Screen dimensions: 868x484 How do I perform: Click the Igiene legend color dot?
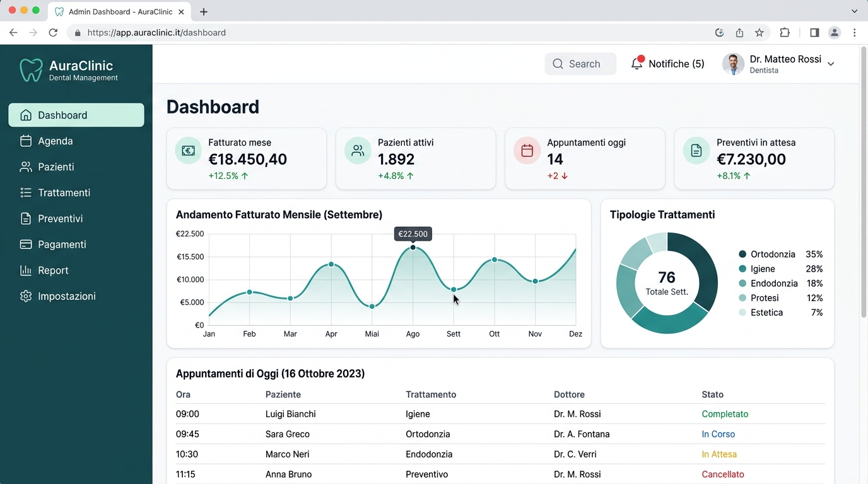(742, 269)
